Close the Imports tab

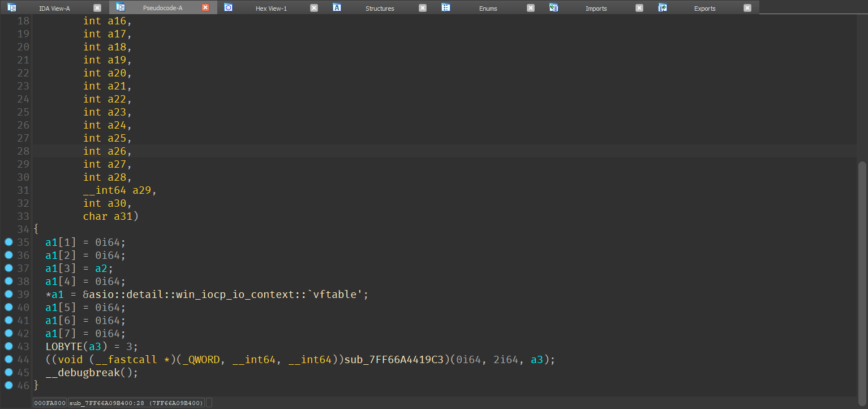tap(639, 8)
